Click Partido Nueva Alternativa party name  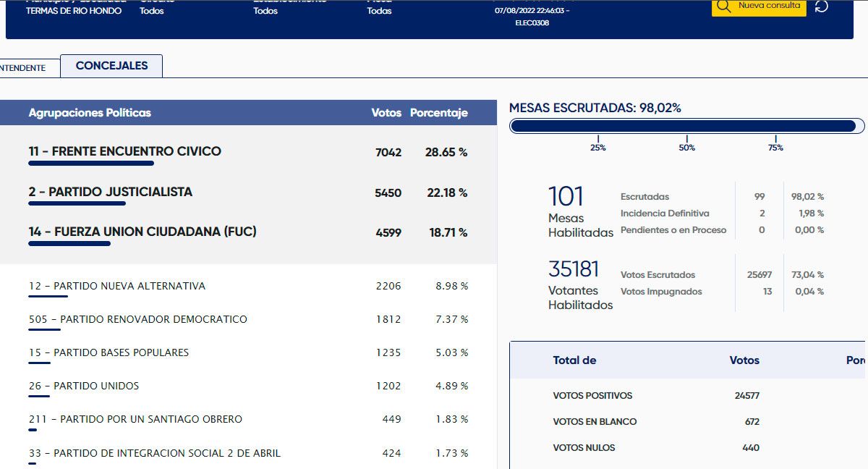pos(117,286)
